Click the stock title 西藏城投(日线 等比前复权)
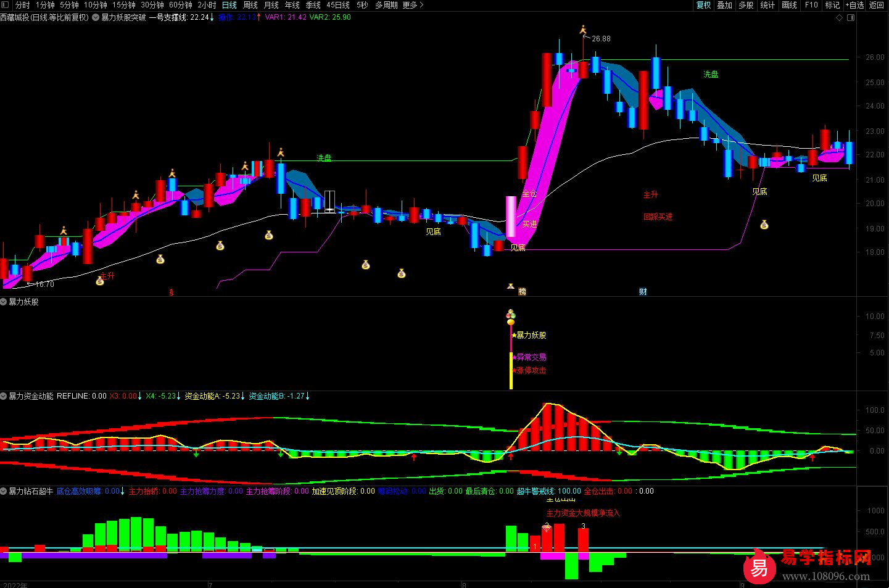Image resolution: width=889 pixels, height=588 pixels. pyautogui.click(x=44, y=17)
